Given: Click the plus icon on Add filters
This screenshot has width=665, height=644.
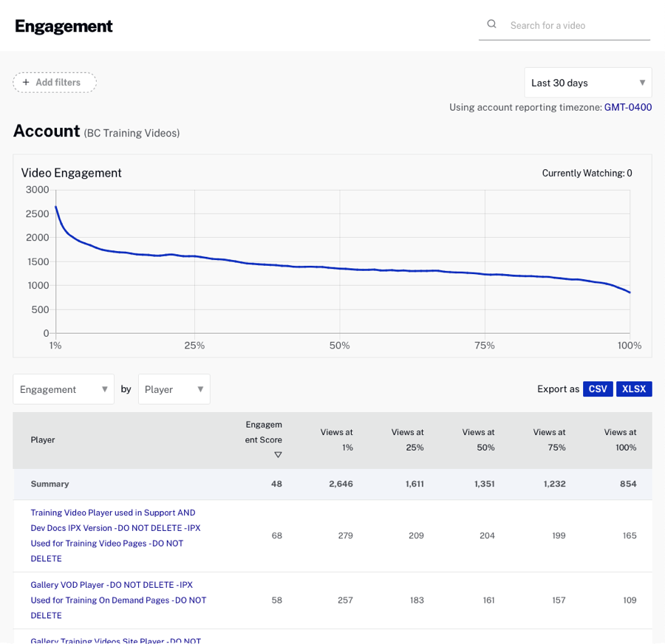Looking at the screenshot, I should click(x=24, y=82).
